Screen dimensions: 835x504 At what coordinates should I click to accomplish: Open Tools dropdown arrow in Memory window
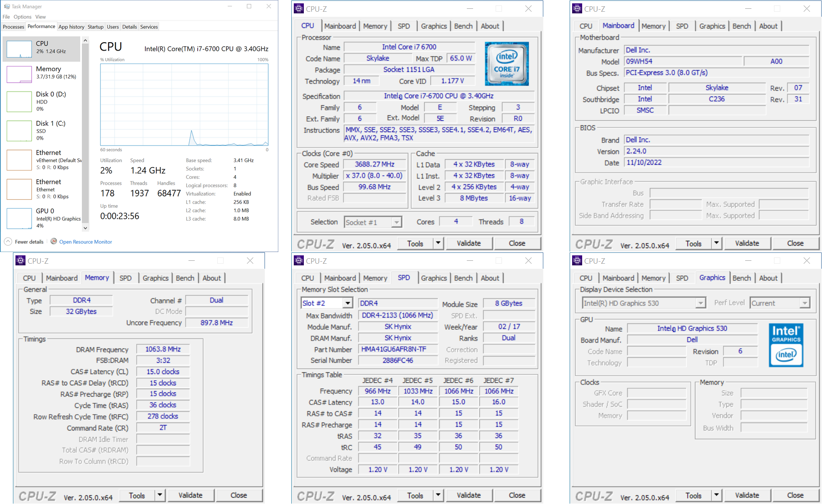click(x=160, y=495)
